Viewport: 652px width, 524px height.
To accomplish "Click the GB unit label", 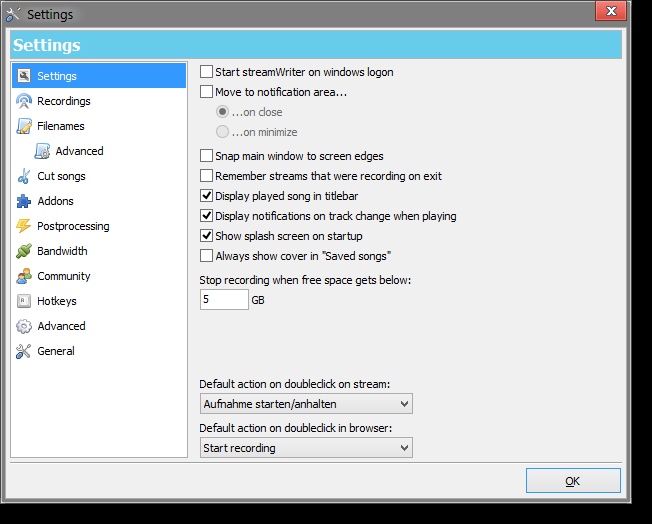I will (x=258, y=300).
